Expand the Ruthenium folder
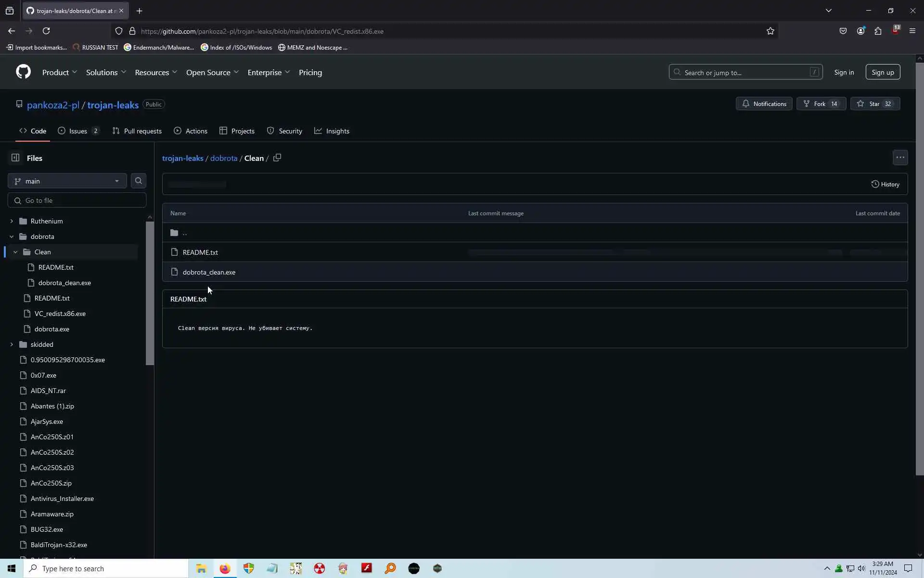Viewport: 924px width, 578px height. coord(12,221)
